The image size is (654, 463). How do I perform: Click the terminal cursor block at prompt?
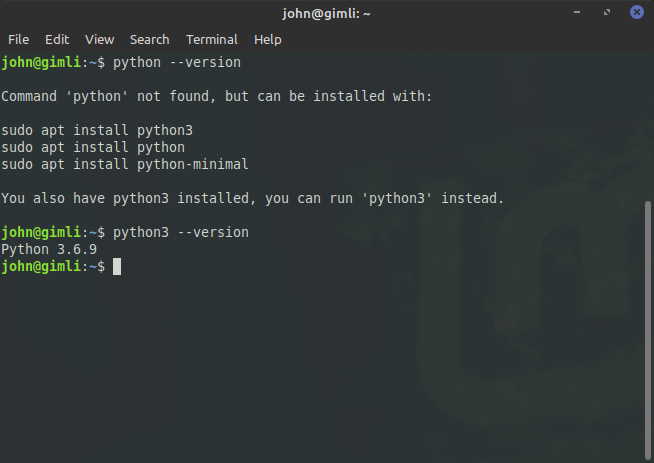pyautogui.click(x=117, y=266)
